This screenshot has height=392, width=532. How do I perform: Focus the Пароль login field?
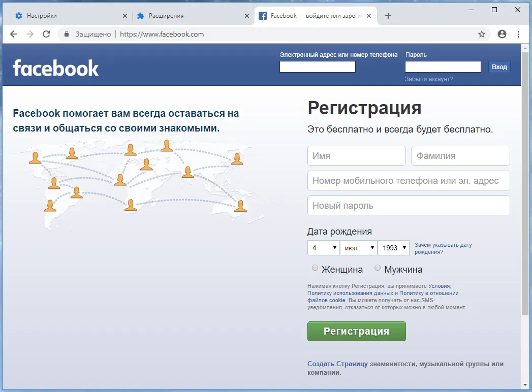point(443,67)
